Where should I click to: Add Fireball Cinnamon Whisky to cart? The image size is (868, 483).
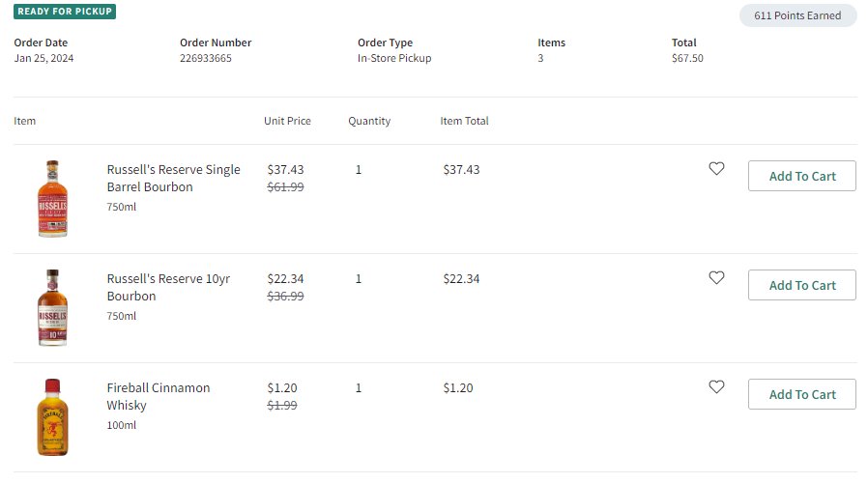[801, 394]
